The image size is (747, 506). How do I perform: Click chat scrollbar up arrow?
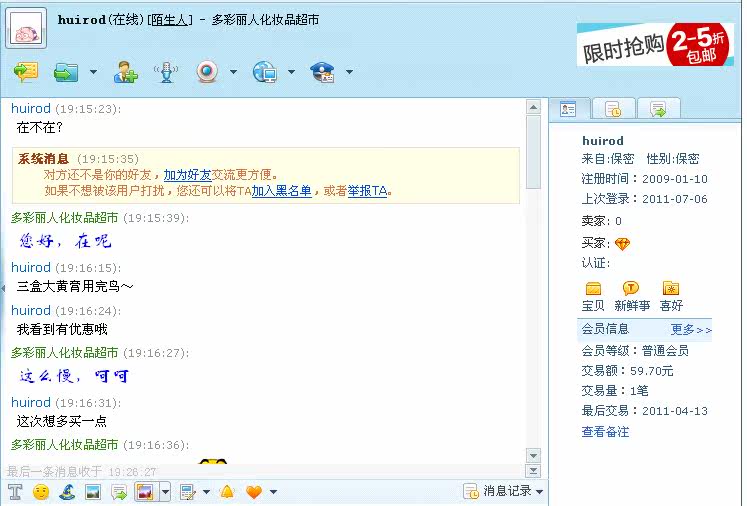tap(533, 107)
